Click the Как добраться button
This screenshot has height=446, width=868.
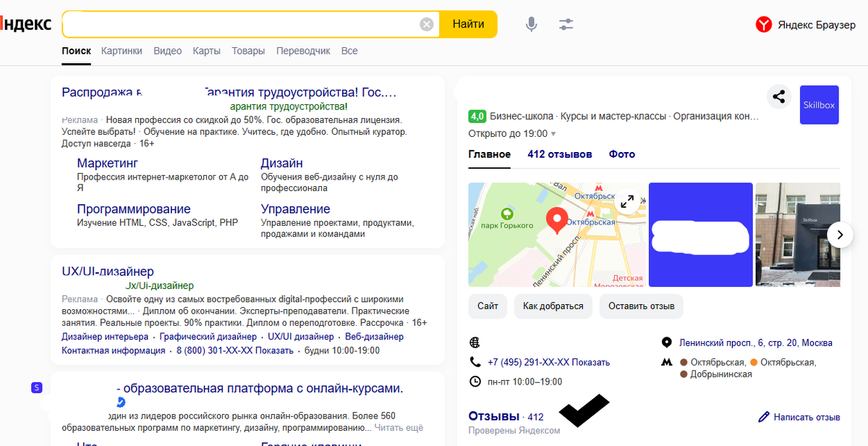click(x=553, y=306)
